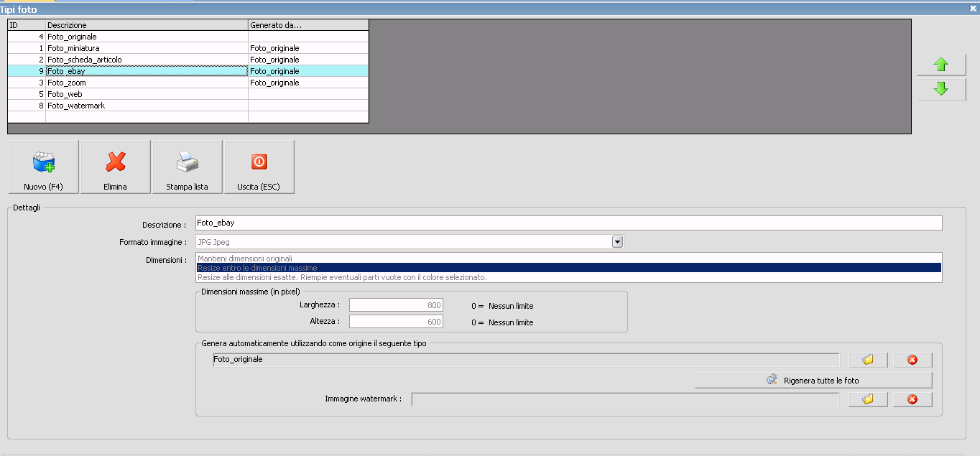The width and height of the screenshot is (980, 456).
Task: Choose Resize alle dimensioni esatte option
Action: 568,277
